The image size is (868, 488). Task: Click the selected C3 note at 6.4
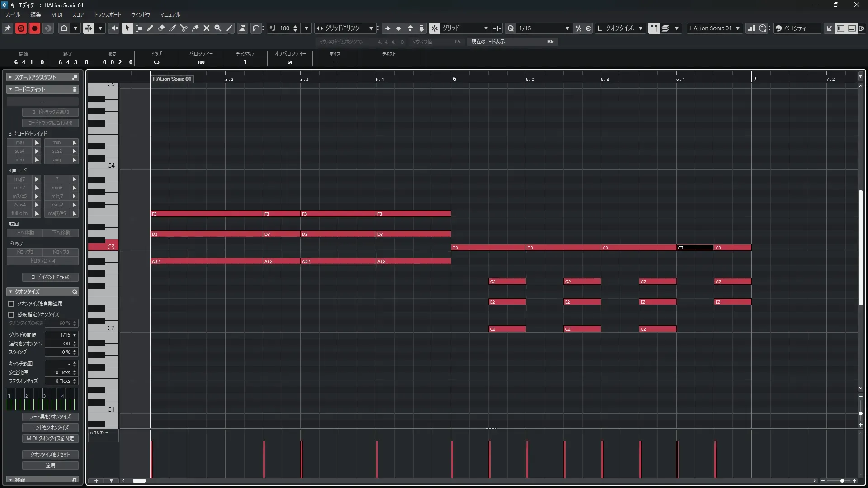(x=695, y=248)
